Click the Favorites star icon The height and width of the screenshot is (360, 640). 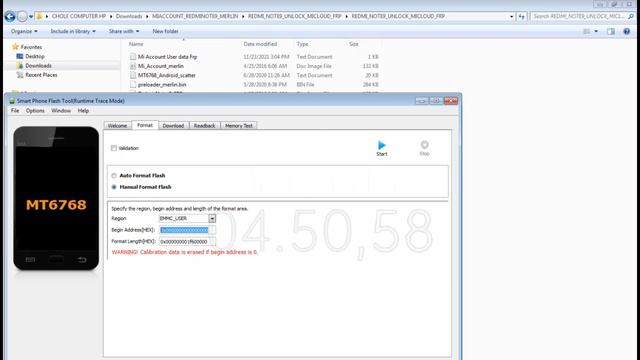(x=16, y=47)
